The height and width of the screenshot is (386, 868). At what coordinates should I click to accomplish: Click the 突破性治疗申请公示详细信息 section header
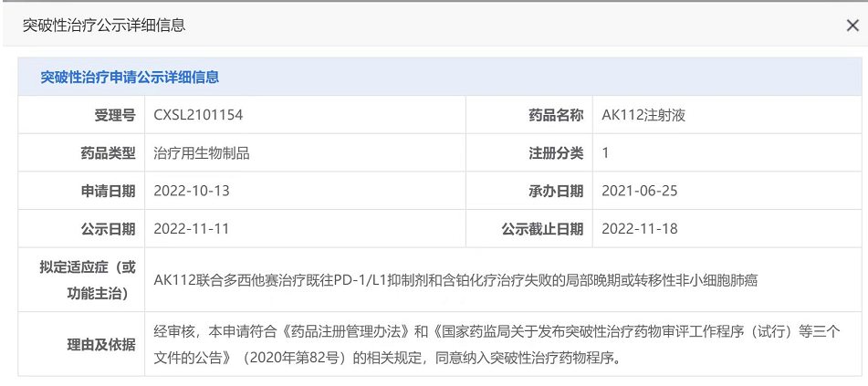[130, 78]
